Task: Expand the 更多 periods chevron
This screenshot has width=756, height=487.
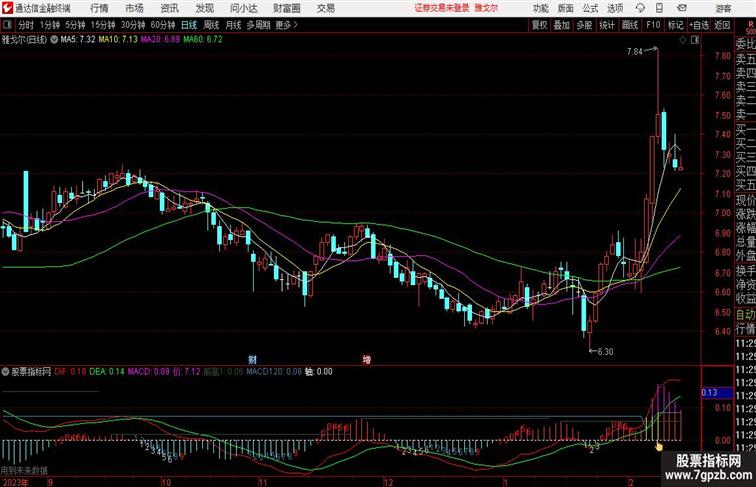Action: (x=296, y=25)
